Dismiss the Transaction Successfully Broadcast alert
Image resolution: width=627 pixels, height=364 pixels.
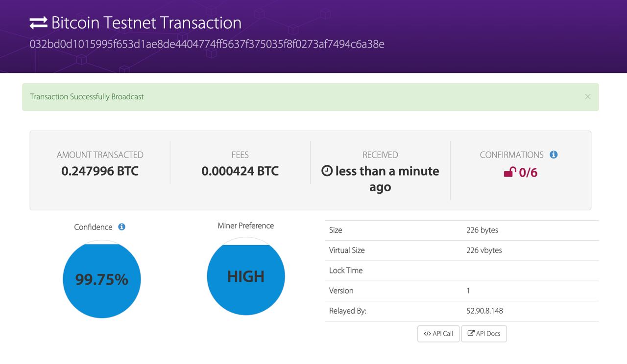click(x=587, y=97)
